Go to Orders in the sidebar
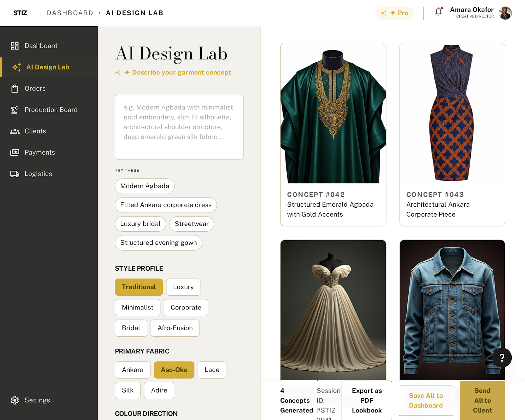Screen dimensions: 525x420 click(x=49, y=89)
